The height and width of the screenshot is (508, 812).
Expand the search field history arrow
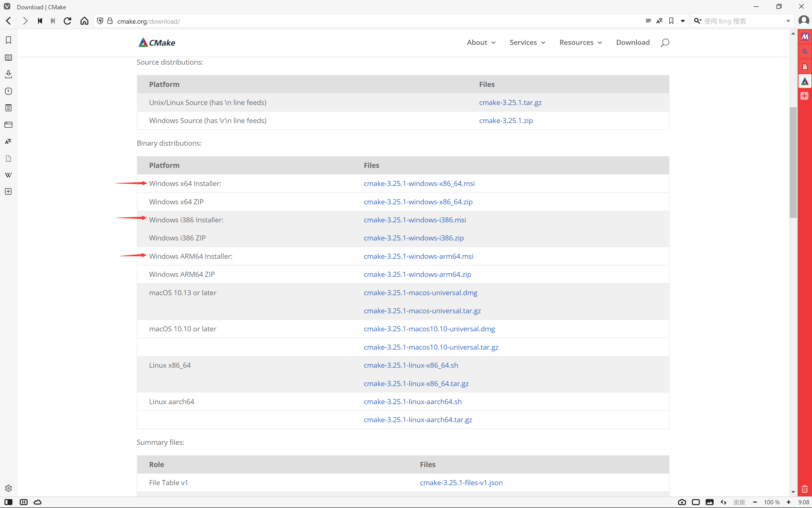(788, 21)
